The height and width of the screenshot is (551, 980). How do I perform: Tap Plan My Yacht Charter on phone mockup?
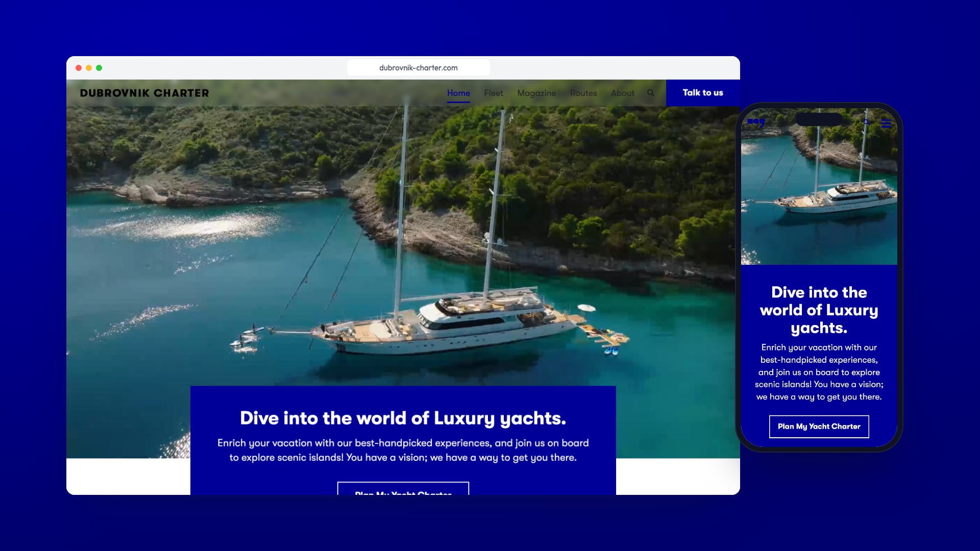coord(819,427)
